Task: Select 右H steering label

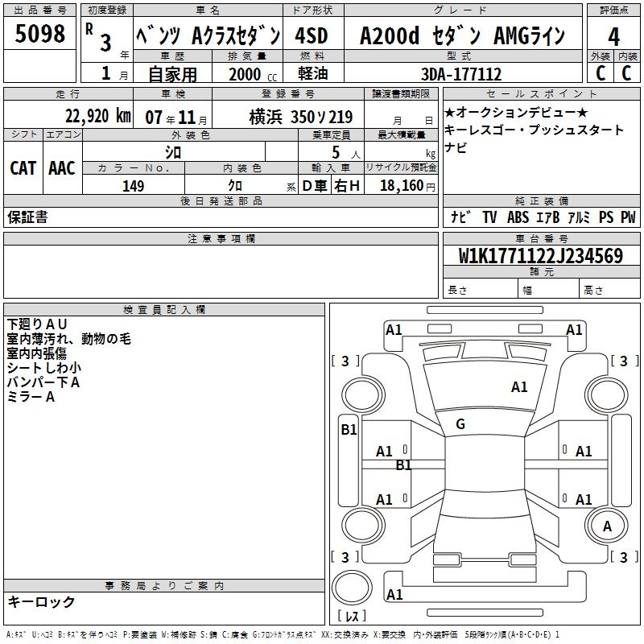Action: (x=347, y=186)
